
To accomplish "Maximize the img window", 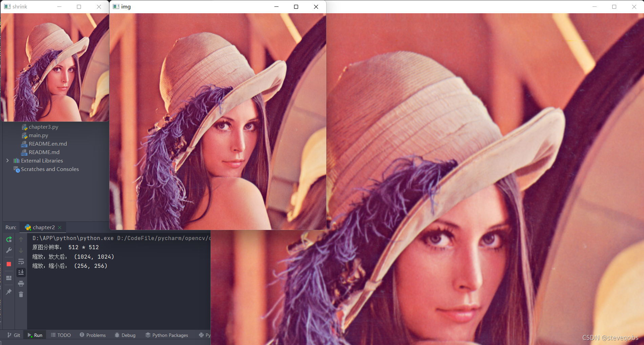I will coord(296,6).
